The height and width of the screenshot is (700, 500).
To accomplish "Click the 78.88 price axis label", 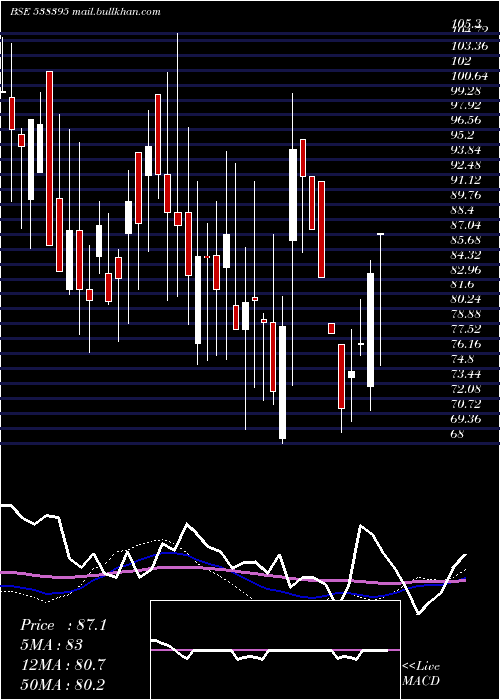I will pyautogui.click(x=466, y=314).
